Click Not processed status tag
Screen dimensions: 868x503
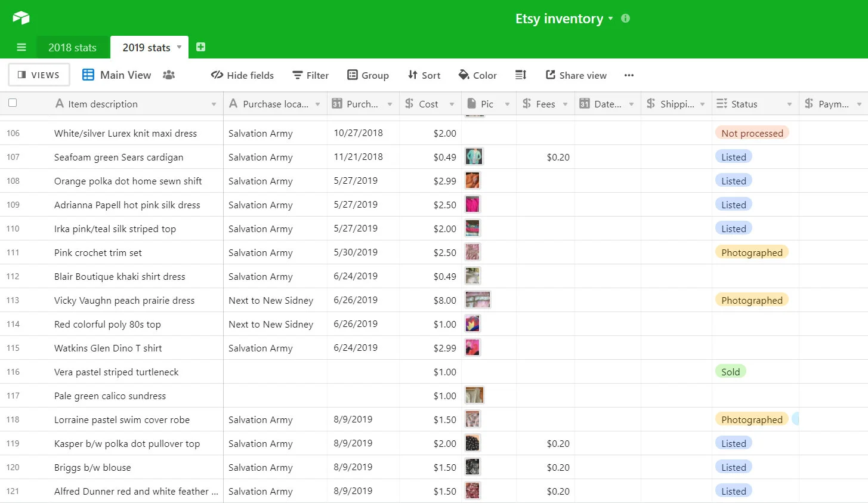tap(752, 133)
